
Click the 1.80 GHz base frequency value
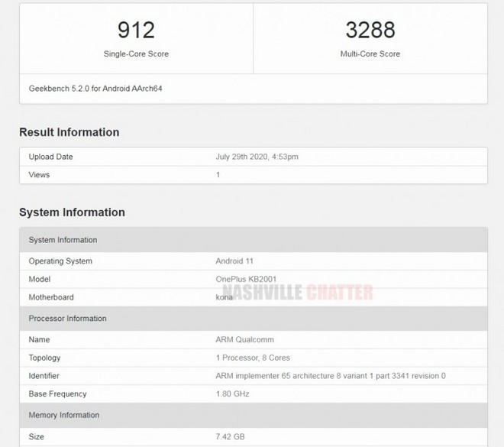pos(232,394)
